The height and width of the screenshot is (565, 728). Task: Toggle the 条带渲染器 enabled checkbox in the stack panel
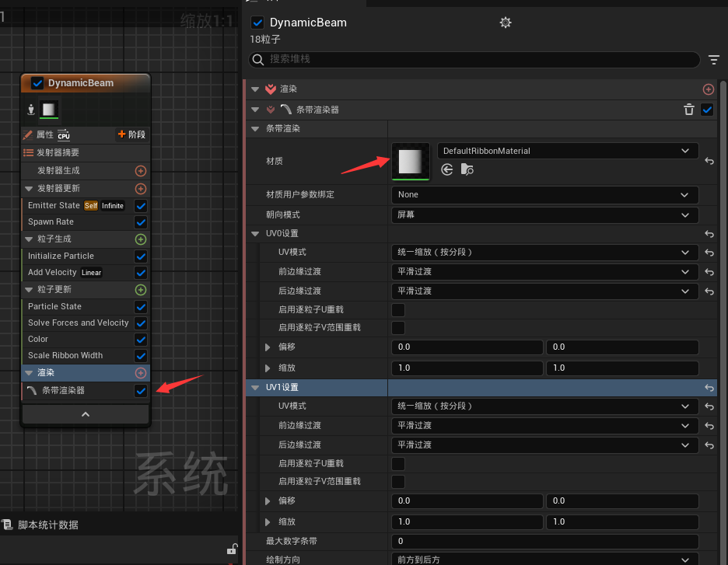pos(707,110)
